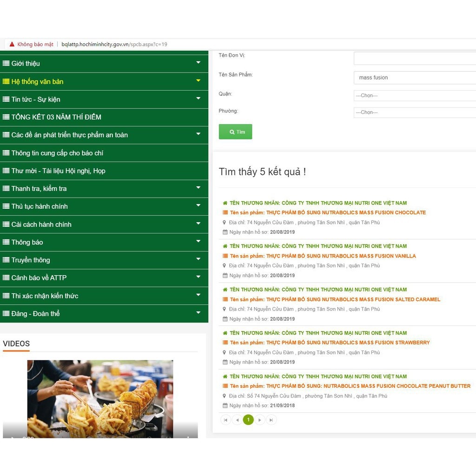Expand the 'Thanh tra, kiểm tra' arrow
The height and width of the screenshot is (476, 476).
(198, 188)
